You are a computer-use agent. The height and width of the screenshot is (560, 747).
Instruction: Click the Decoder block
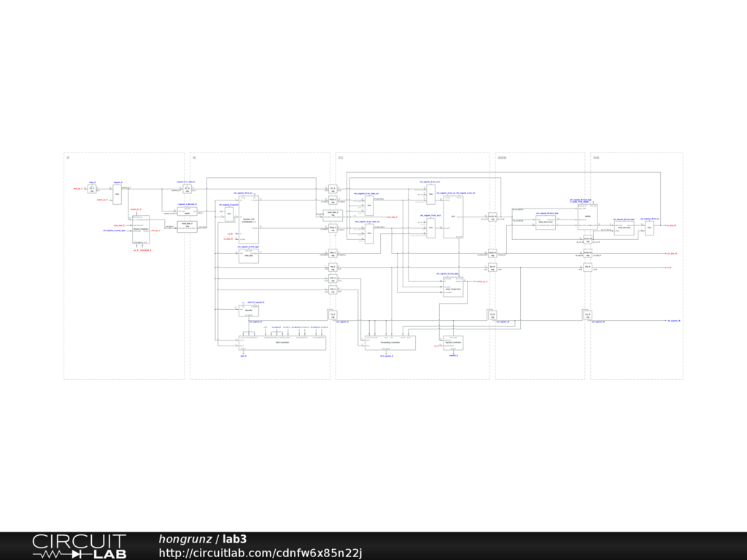click(x=249, y=311)
